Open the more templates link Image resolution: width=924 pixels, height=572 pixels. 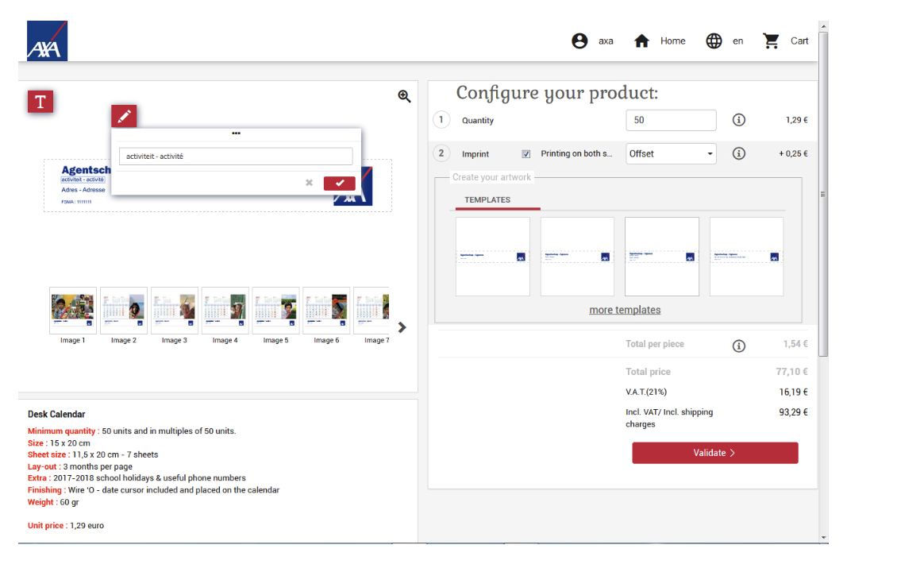point(625,310)
